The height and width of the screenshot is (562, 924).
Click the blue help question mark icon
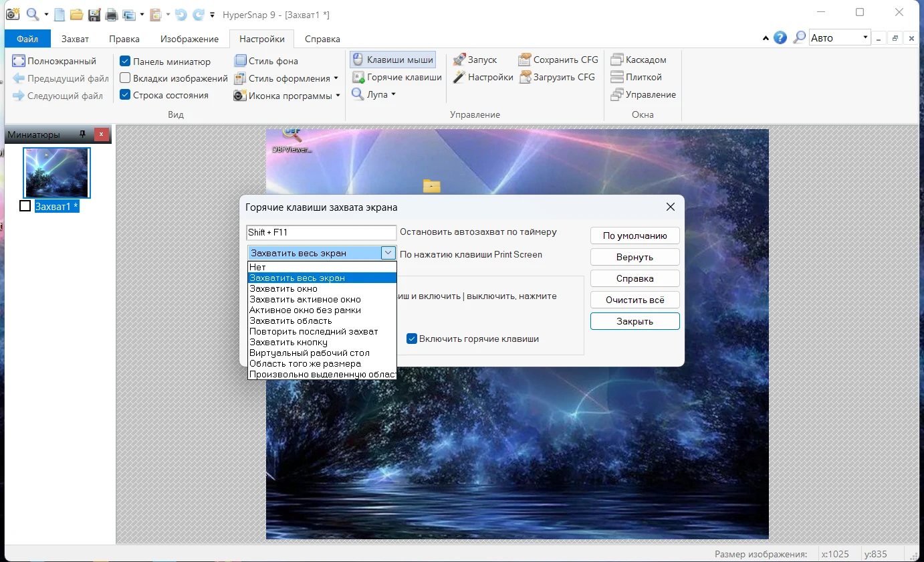(x=780, y=37)
